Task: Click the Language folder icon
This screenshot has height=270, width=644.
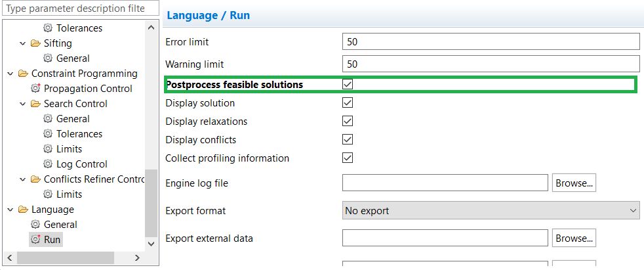Action: click(x=23, y=210)
